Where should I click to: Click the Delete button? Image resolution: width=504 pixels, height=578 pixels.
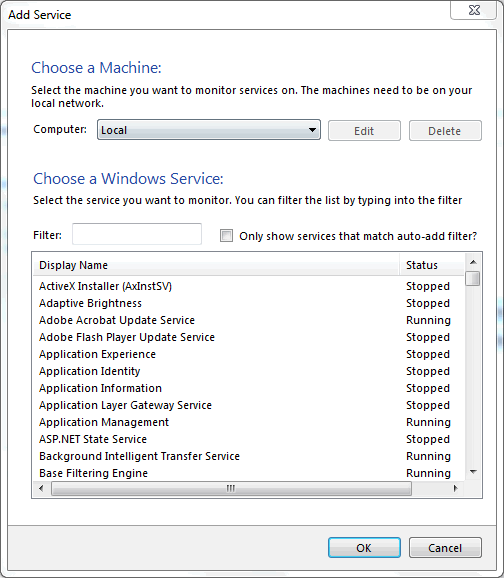[445, 130]
